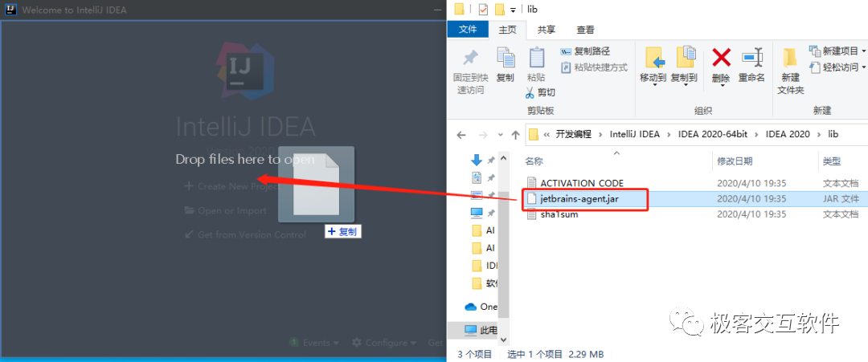Open the 删除 dropdown arrow
Screen dimensions: 868x362
[x=721, y=84]
